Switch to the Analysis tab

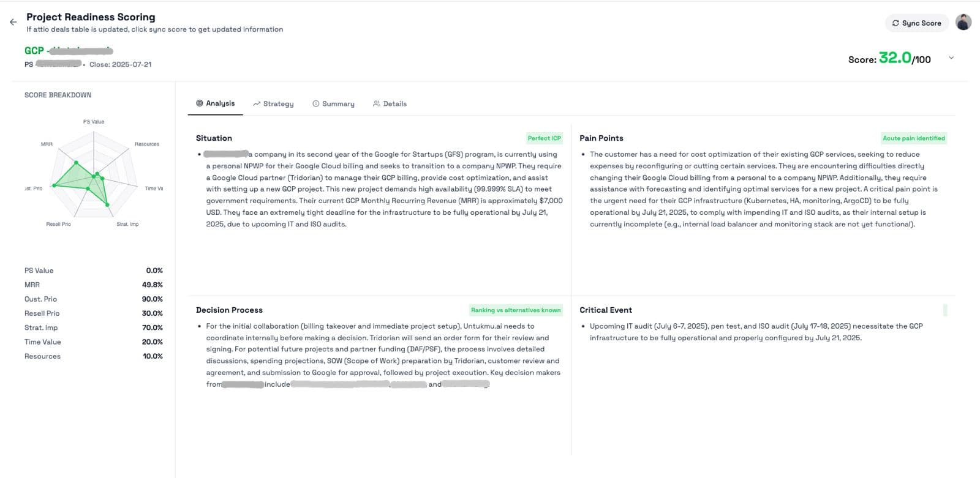[215, 103]
